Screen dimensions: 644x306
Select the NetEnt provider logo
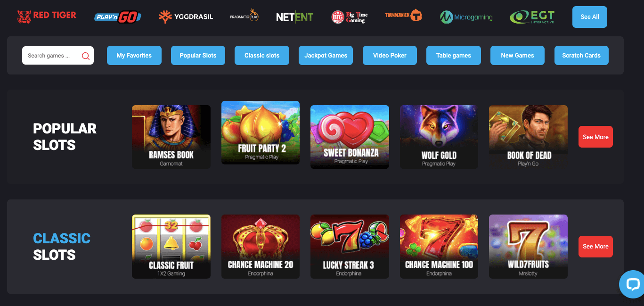294,17
